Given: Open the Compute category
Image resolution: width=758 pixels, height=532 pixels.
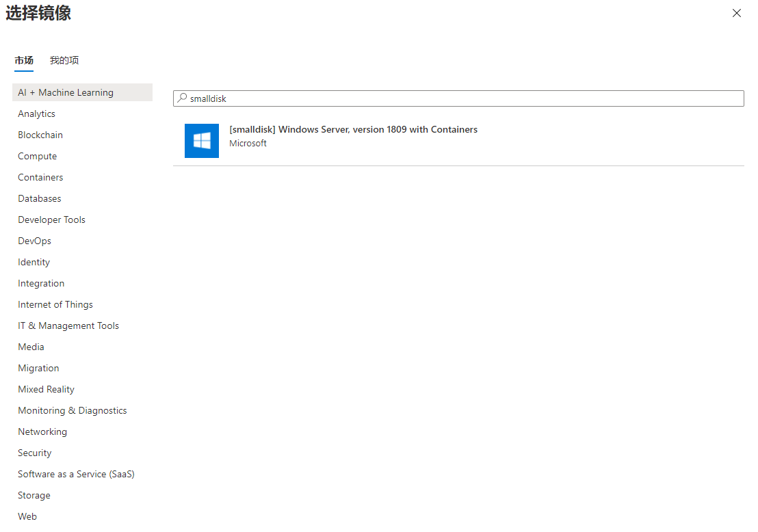Looking at the screenshot, I should point(38,156).
